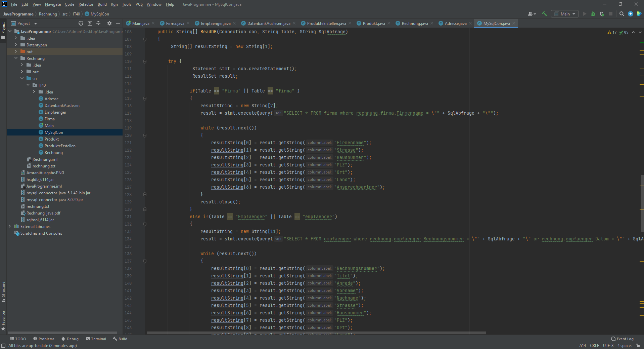The height and width of the screenshot is (349, 644).
Task: Open the VCS menu
Action: (139, 4)
